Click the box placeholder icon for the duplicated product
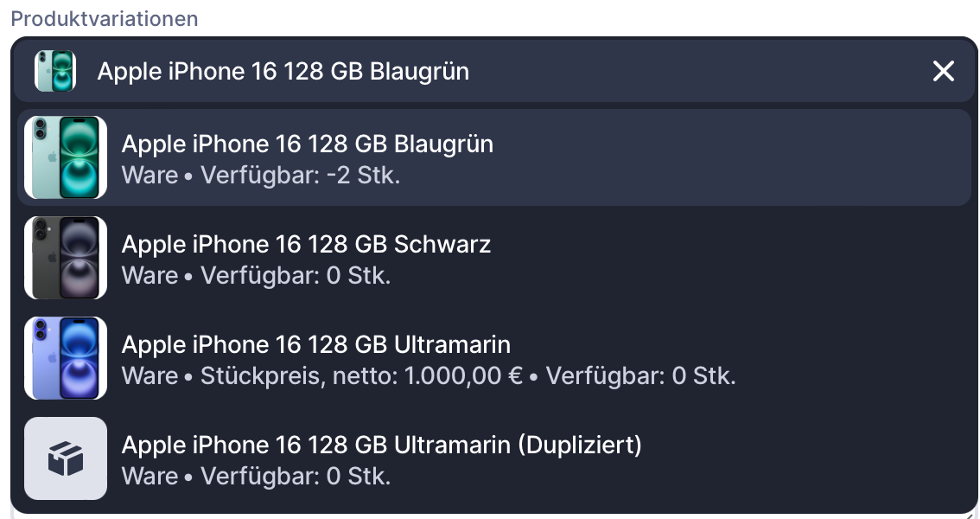This screenshot has width=980, height=519. point(66,458)
